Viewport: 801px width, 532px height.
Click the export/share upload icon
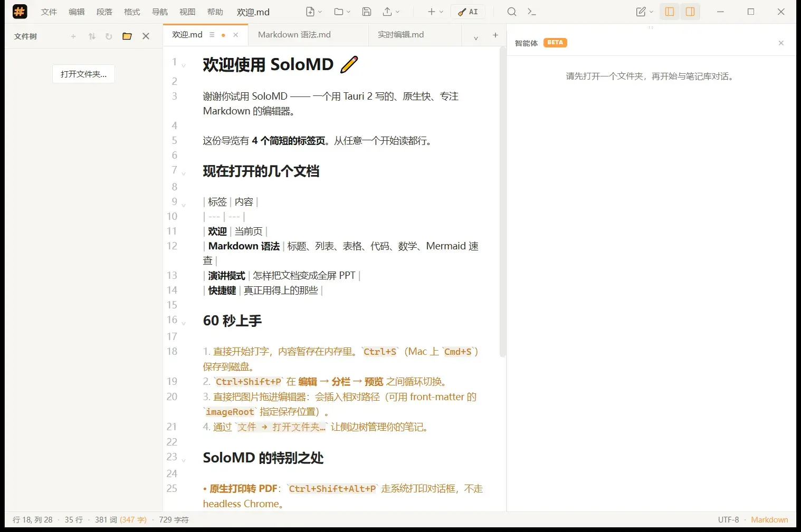(388, 12)
